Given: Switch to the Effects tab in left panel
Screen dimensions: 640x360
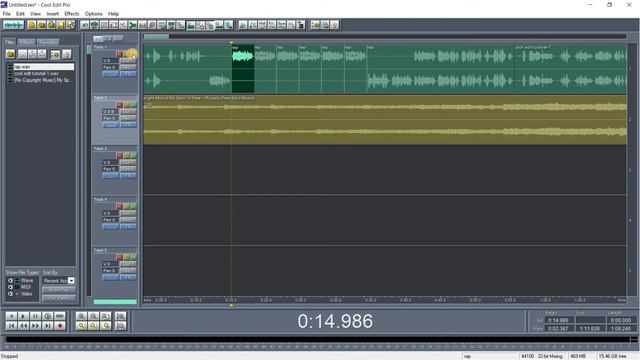Looking at the screenshot, I should 27,42.
